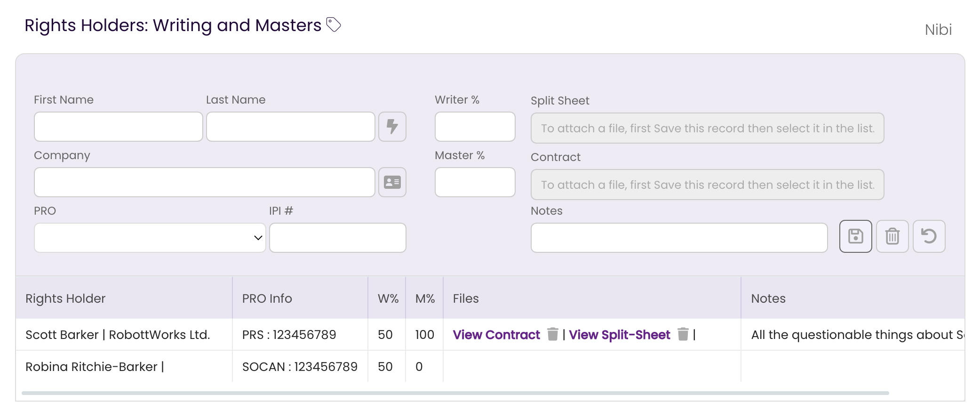Select the Writer % field
Screen dimensions: 980x419
tap(475, 127)
